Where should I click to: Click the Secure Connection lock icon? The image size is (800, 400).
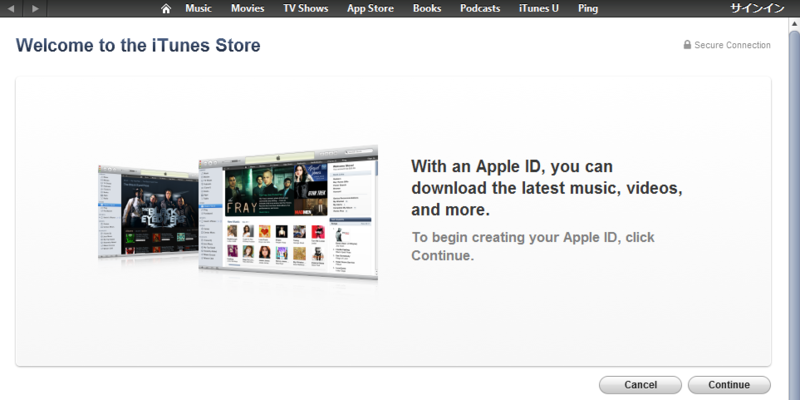(x=687, y=44)
